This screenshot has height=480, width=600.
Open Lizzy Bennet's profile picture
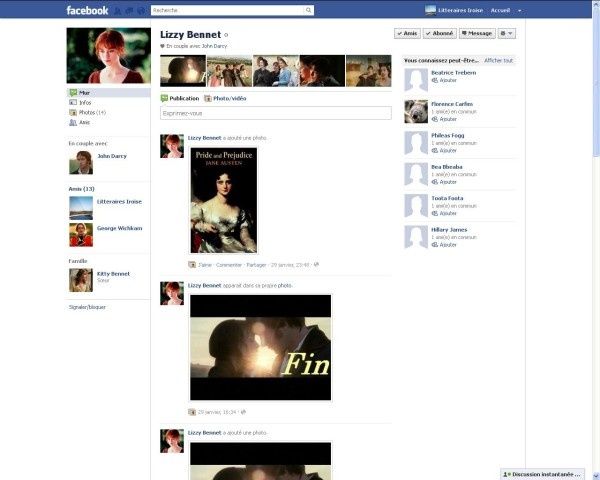(x=108, y=56)
